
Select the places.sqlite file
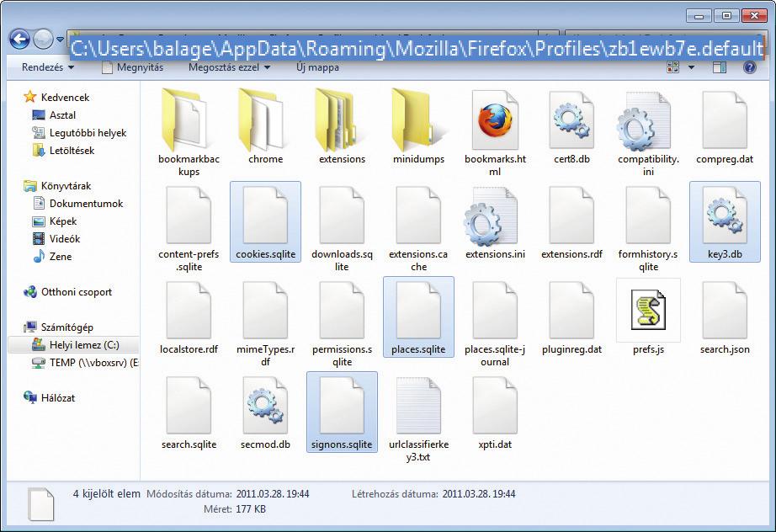[418, 317]
